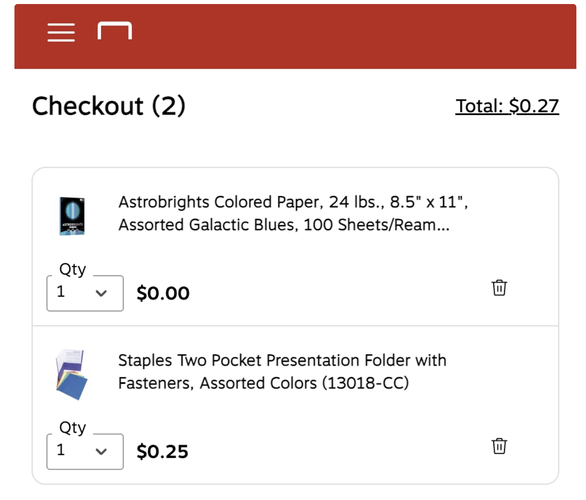This screenshot has width=586, height=500.
Task: Click the $0.25 item price
Action: click(162, 452)
